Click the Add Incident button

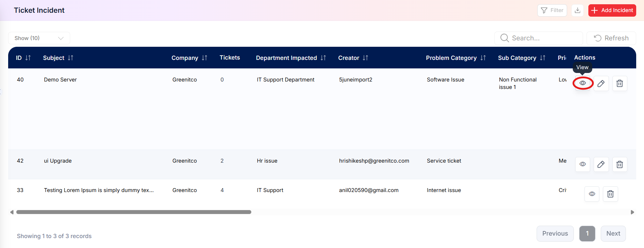[612, 10]
